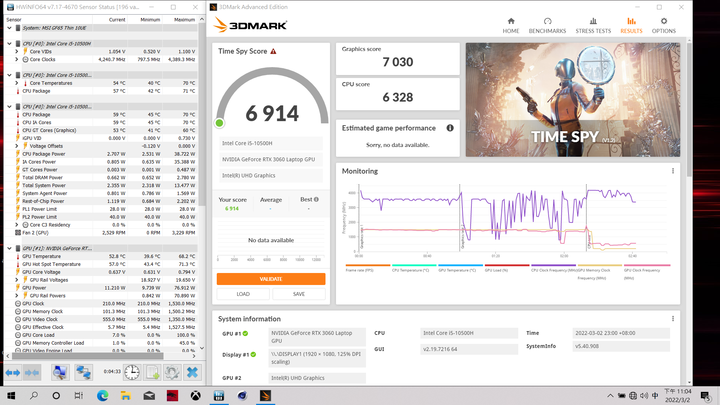The width and height of the screenshot is (720, 405).
Task: Click Frame rate (FPS) orange legend swatch
Action: [x=368, y=265]
